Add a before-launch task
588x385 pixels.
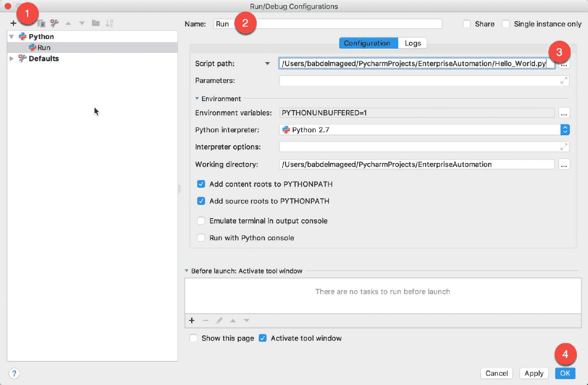click(192, 321)
